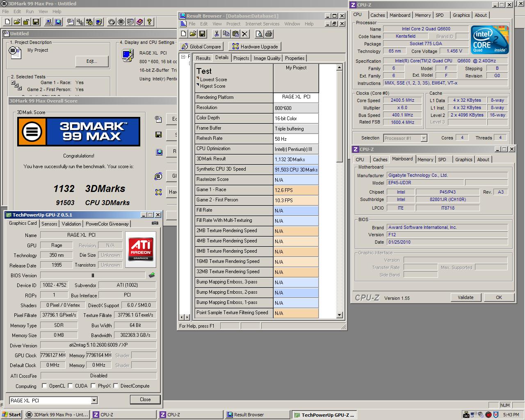
Task: Click the Cut scissors icon in Result Browser
Action: click(x=217, y=34)
